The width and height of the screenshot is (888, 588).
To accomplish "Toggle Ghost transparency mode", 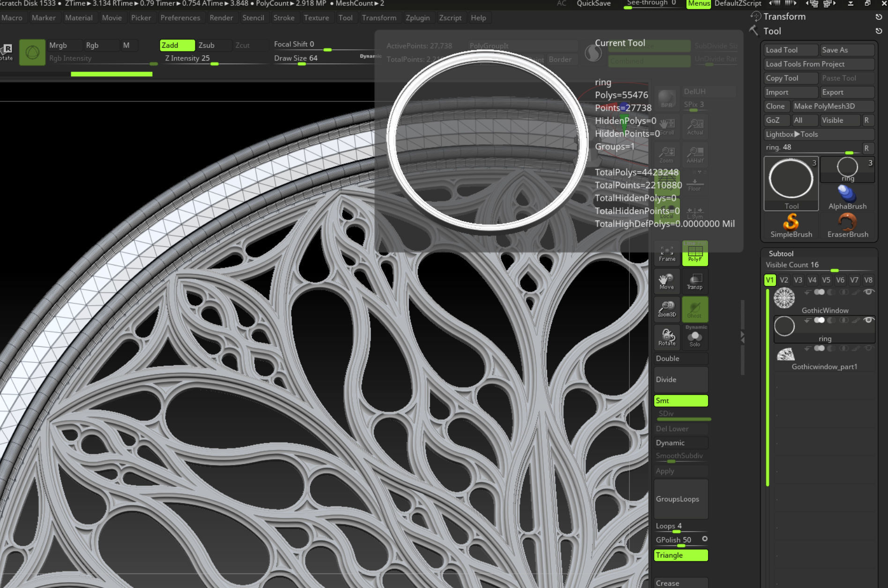I will (x=695, y=309).
